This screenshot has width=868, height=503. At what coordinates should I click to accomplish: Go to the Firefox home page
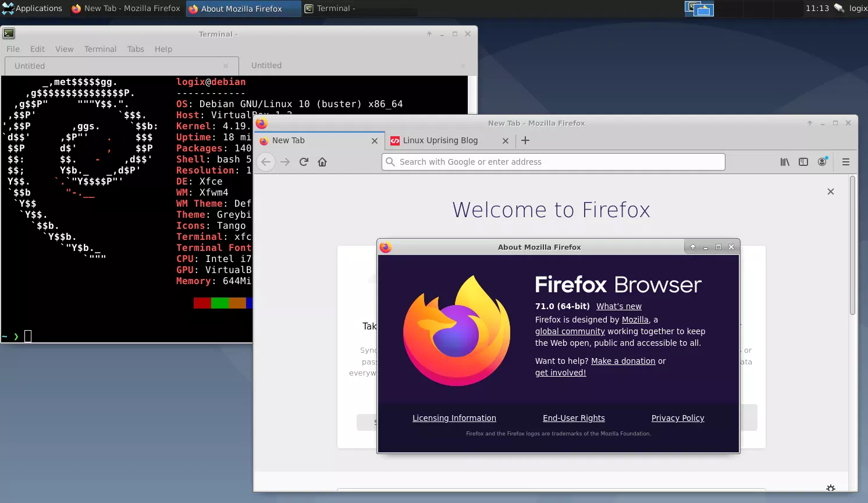click(x=322, y=162)
